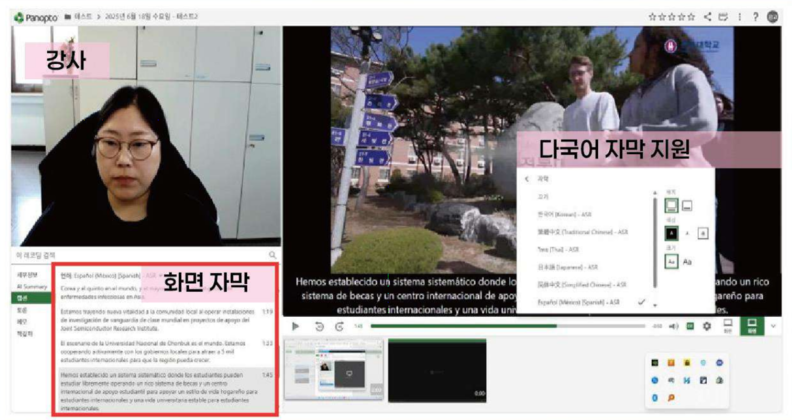Screen dimensions: 792x420
Task: Mute the video volume icon
Action: tap(673, 326)
